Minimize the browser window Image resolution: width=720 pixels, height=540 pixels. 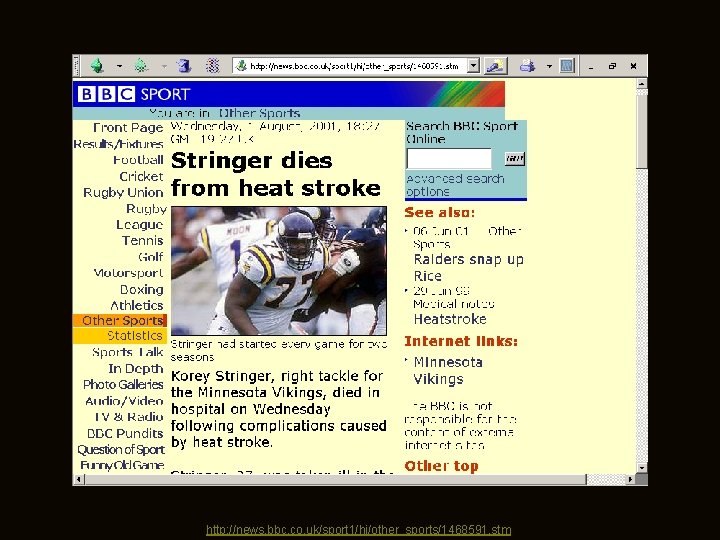click(591, 67)
